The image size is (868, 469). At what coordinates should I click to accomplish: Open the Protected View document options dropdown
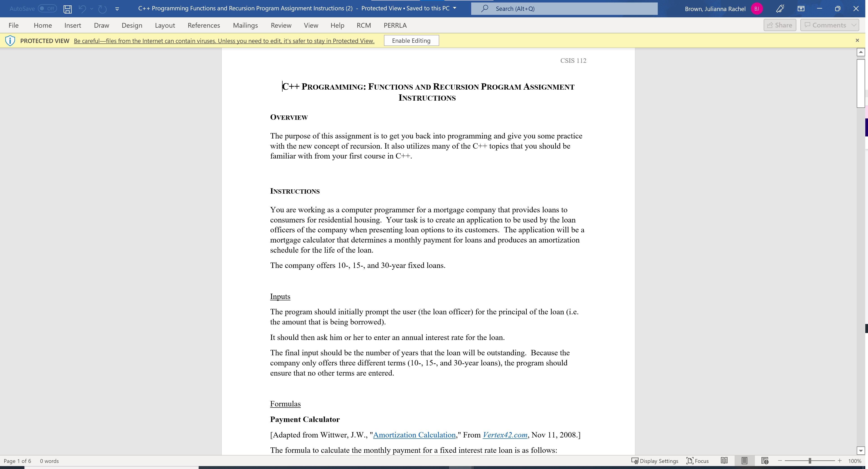pyautogui.click(x=454, y=8)
